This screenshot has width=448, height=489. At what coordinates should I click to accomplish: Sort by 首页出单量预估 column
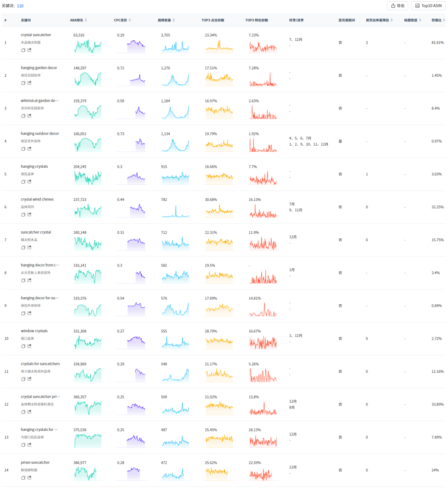(x=392, y=20)
